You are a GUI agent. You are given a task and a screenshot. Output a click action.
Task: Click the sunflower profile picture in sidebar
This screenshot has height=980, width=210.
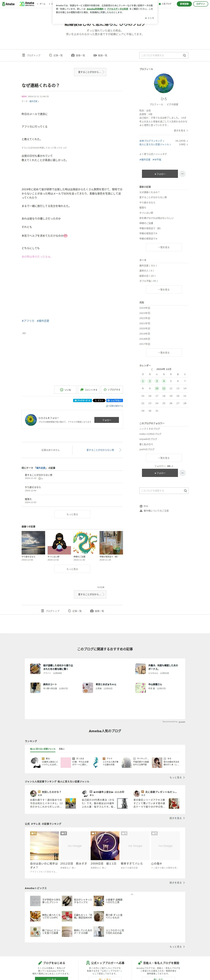pos(164,84)
